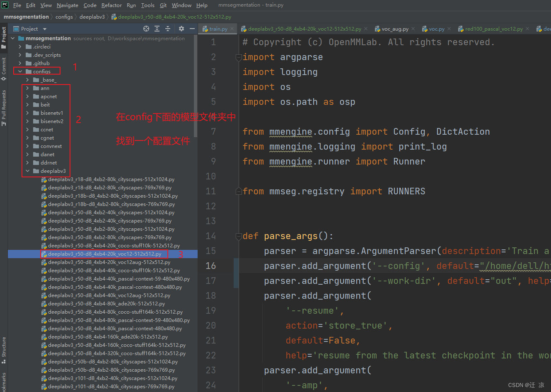Open the Commit tool window
Image resolution: width=551 pixels, height=392 pixels.
[4, 68]
